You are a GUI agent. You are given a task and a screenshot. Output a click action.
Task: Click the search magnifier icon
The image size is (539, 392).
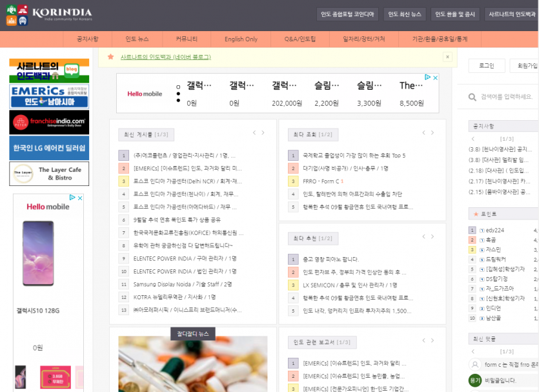473,97
